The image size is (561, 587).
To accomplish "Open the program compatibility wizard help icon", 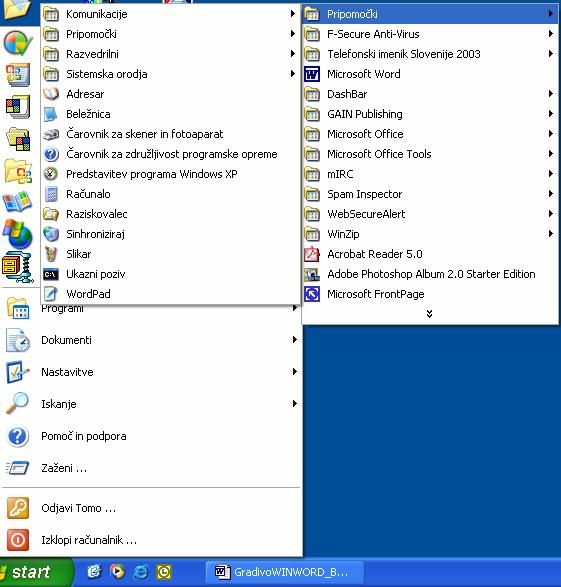I will tap(51, 154).
